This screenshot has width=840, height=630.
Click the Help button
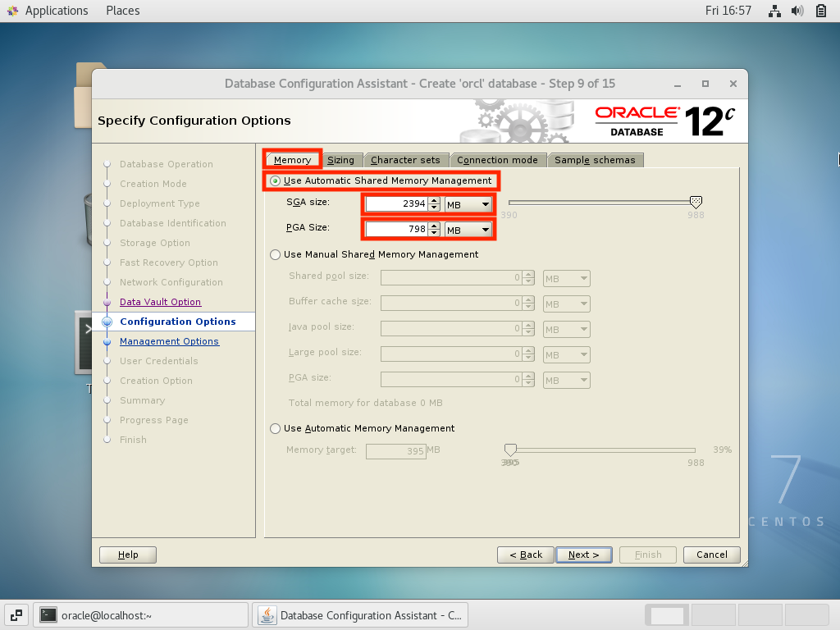point(128,555)
